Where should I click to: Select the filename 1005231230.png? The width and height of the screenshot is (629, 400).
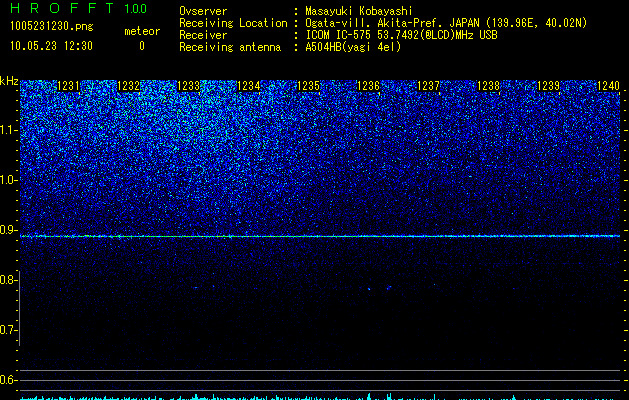coord(52,27)
